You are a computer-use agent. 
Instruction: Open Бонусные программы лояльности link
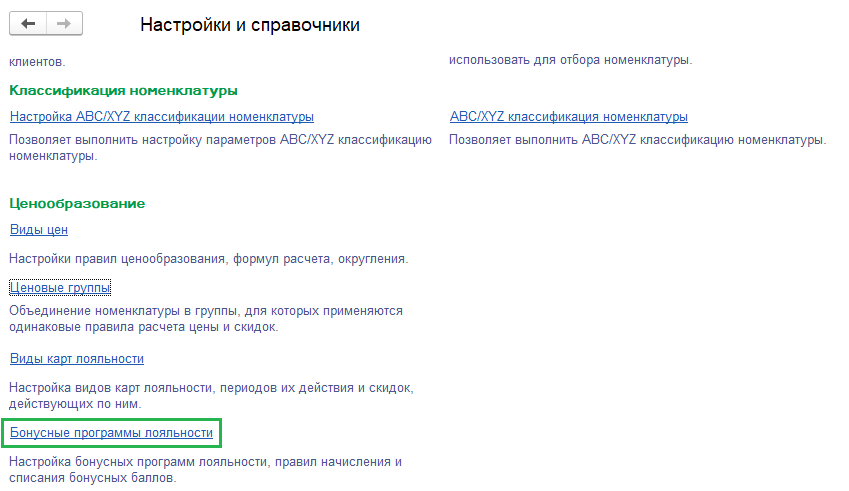[112, 433]
